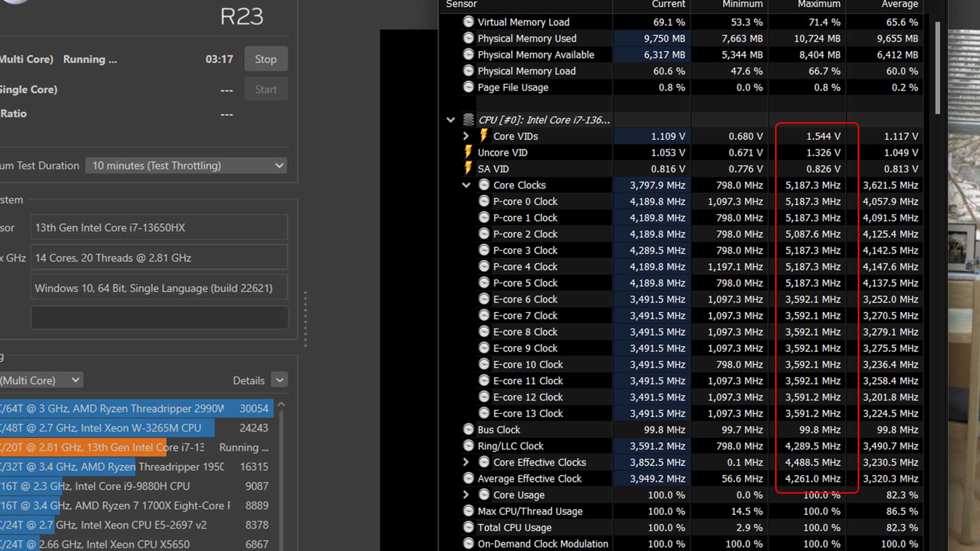980x551 pixels.
Task: Select the AMD Ryzen 7 1700X ranking entry
Action: pos(137,505)
